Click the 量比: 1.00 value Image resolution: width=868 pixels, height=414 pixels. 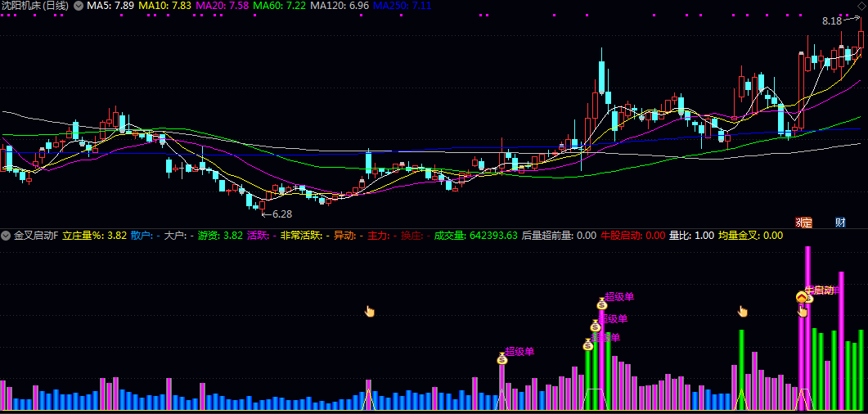point(692,236)
